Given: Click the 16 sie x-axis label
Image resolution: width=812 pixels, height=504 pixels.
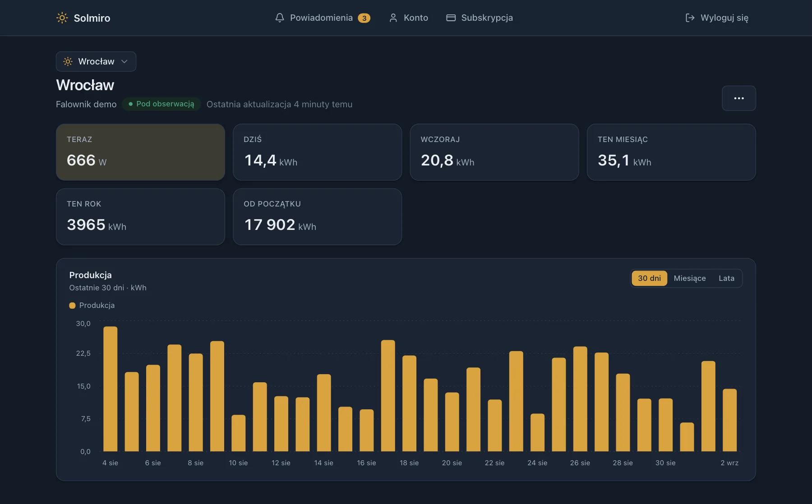Looking at the screenshot, I should pos(366,463).
